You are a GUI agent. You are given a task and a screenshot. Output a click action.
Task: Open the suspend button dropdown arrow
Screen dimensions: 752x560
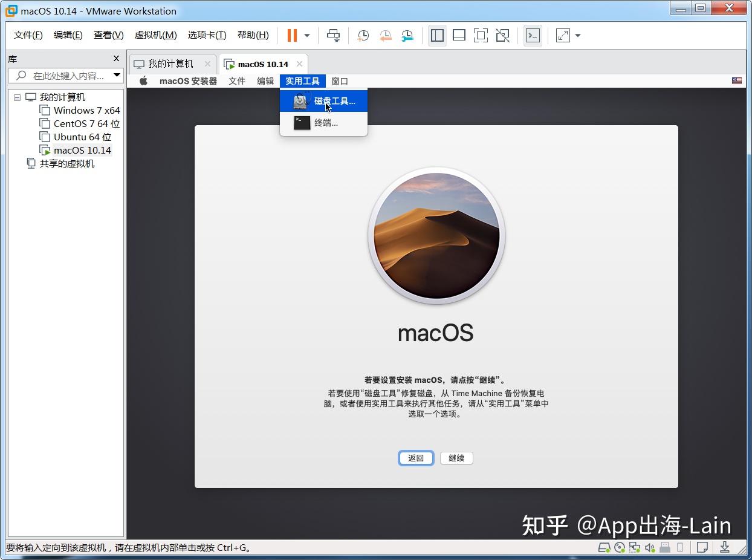(306, 36)
